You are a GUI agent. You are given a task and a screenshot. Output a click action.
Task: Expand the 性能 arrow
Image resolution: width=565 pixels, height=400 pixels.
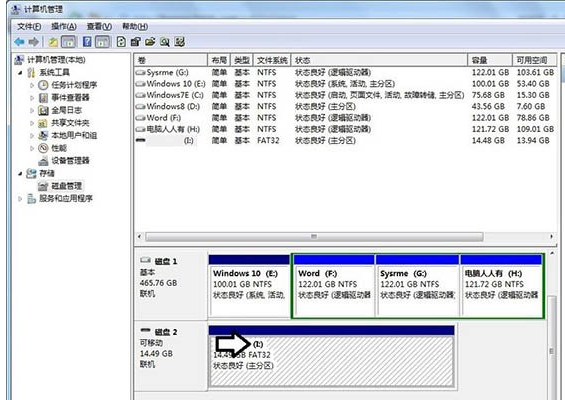[x=32, y=148]
